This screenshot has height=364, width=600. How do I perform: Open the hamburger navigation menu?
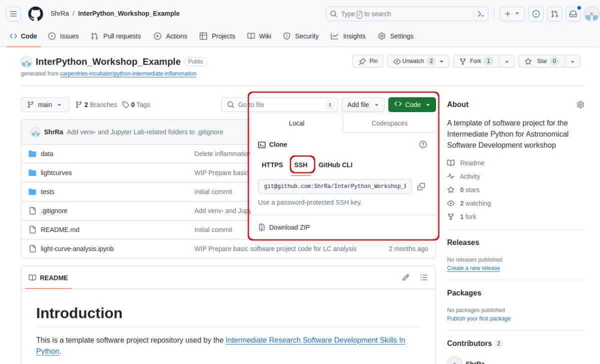click(13, 14)
